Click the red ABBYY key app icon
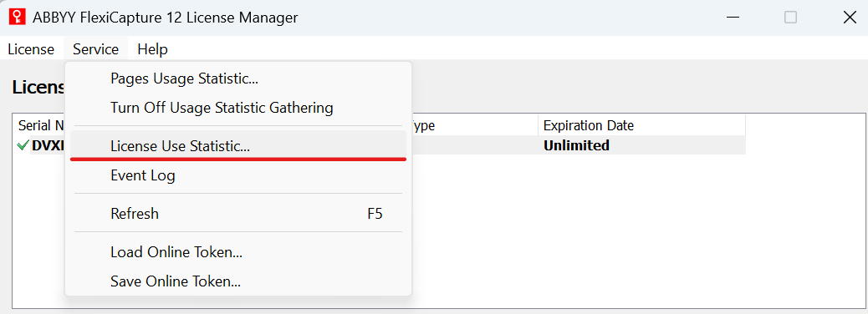The image size is (868, 314). pyautogui.click(x=18, y=18)
